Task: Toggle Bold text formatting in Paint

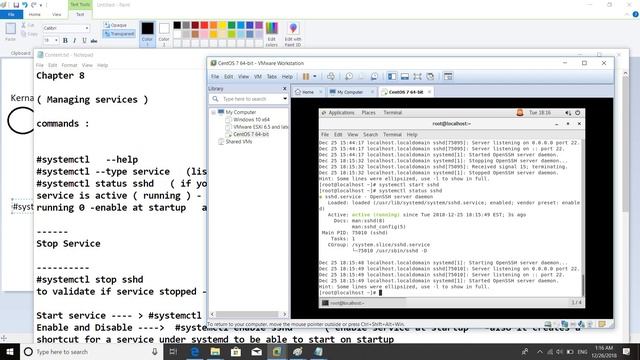Action: tap(65, 40)
